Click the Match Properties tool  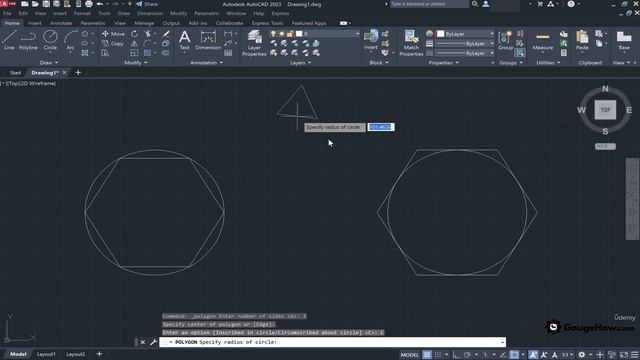coord(411,43)
